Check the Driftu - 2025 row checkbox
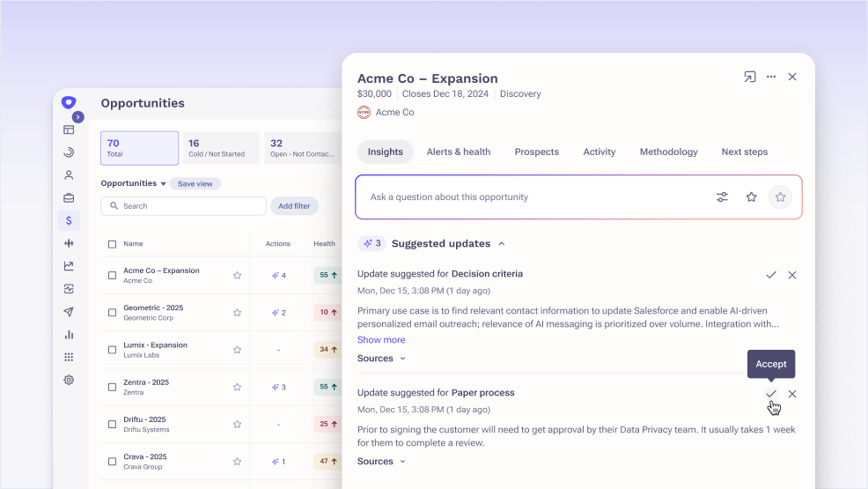 click(112, 424)
